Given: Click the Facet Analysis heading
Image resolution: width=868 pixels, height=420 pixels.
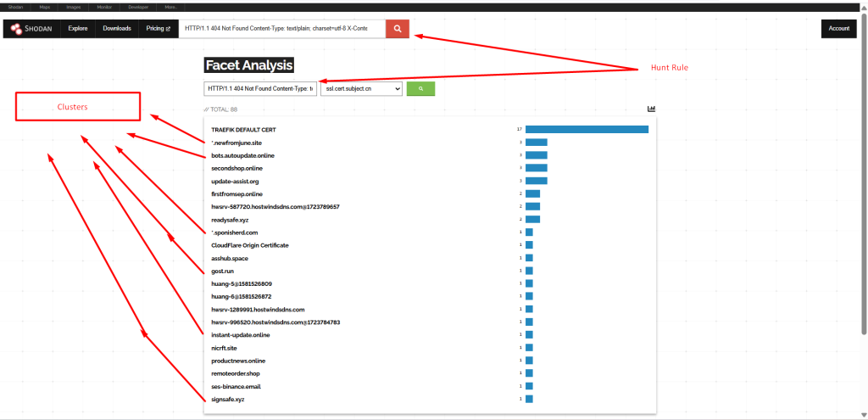Looking at the screenshot, I should click(248, 65).
